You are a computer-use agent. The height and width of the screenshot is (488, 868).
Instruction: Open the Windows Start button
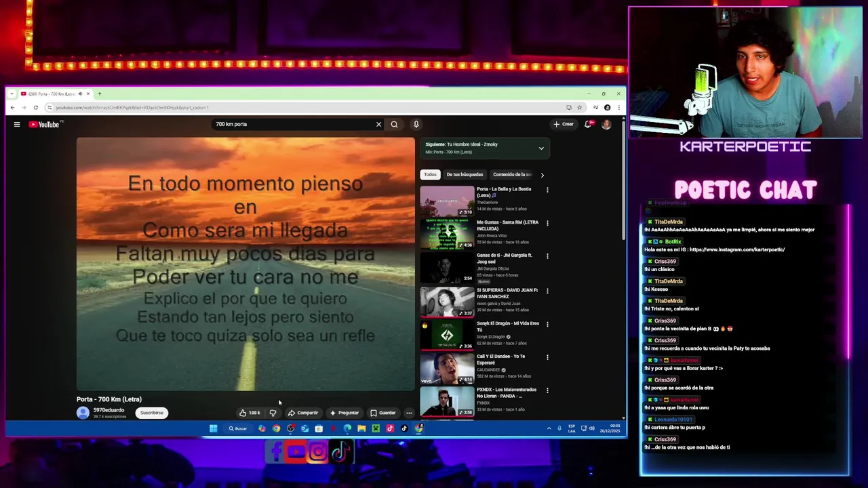pyautogui.click(x=213, y=428)
